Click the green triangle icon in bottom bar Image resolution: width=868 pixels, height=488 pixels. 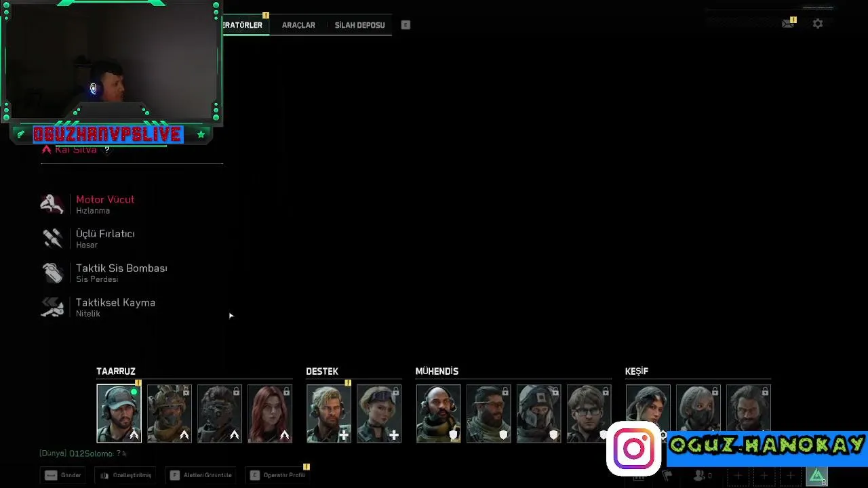[x=817, y=476]
